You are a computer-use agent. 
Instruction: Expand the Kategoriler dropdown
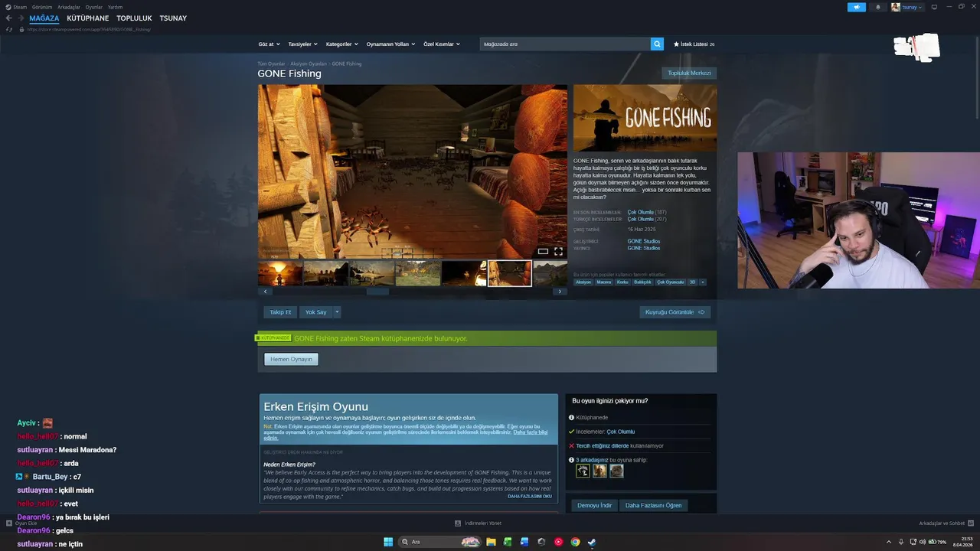click(x=341, y=44)
